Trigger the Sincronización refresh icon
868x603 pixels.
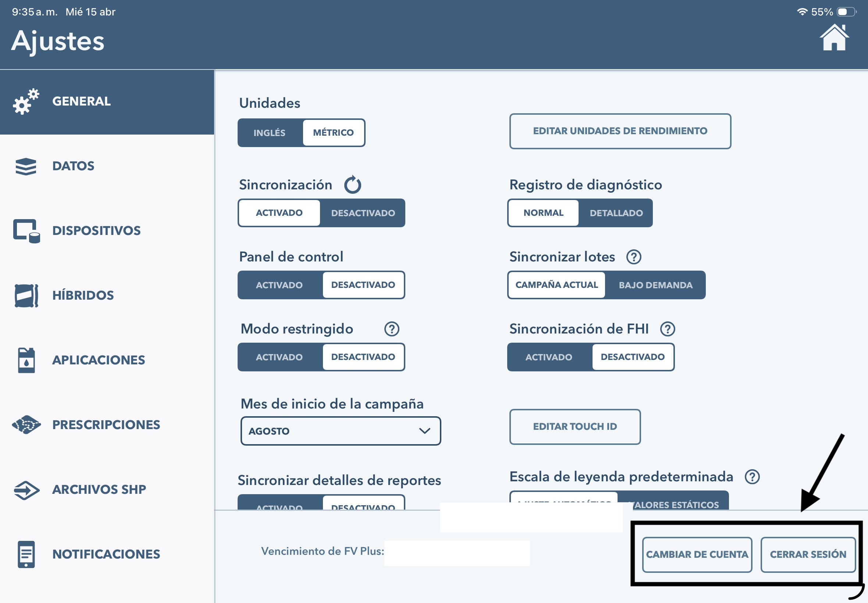tap(353, 184)
